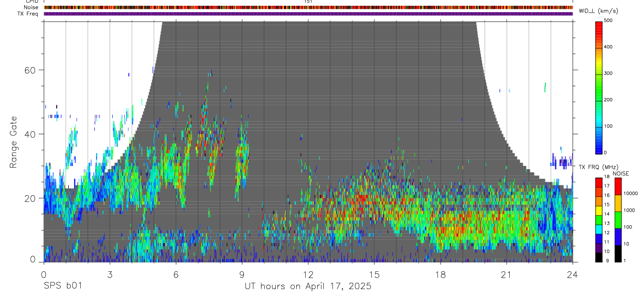Click the 10 blue NOISE legend swatch
The height and width of the screenshot is (297, 644).
pyautogui.click(x=618, y=237)
